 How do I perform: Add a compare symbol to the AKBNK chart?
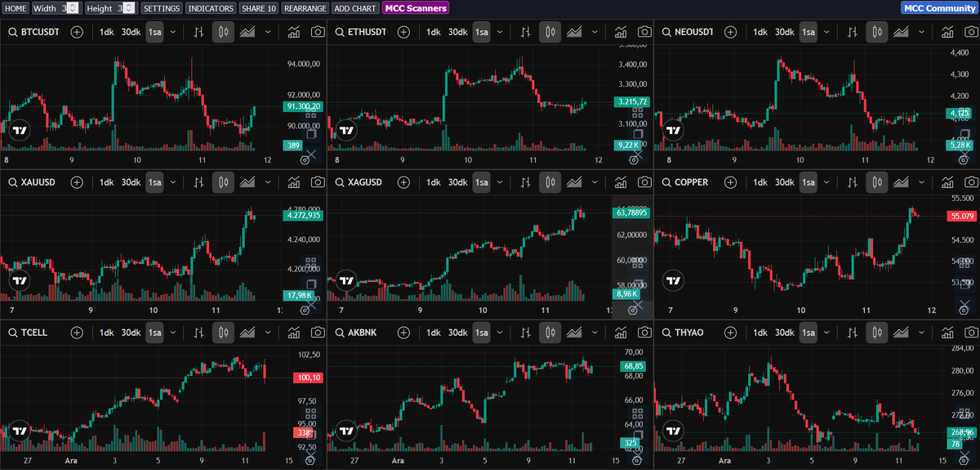coord(403,333)
